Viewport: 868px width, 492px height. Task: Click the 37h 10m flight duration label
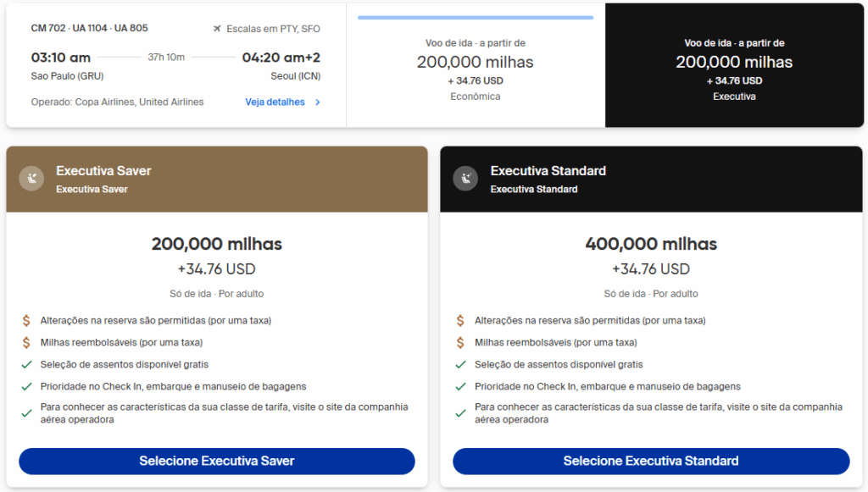click(167, 58)
